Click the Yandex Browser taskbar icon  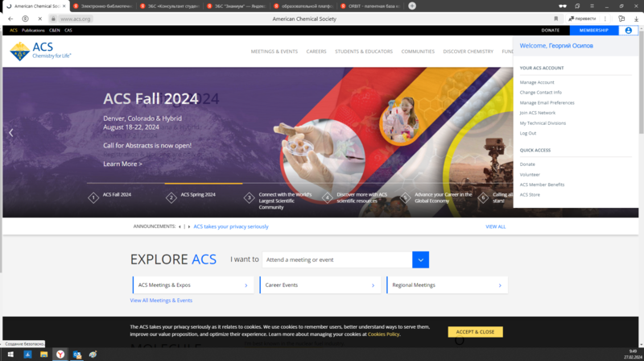click(x=60, y=355)
